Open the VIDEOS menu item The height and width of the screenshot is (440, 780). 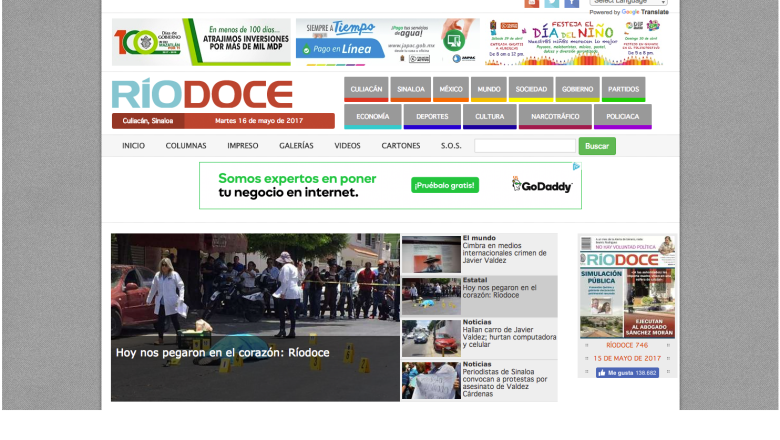pos(347,146)
